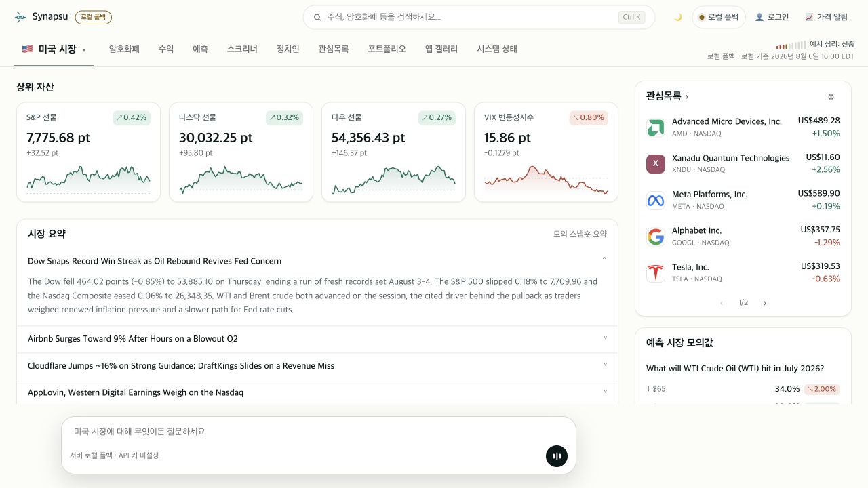This screenshot has height=488, width=868.
Task: Open the 미국 시장 dropdown
Action: pos(54,49)
